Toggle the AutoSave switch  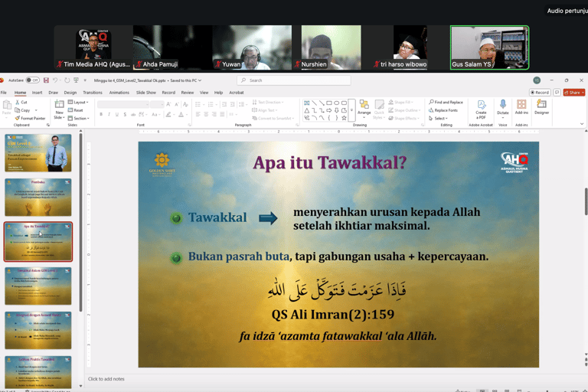[33, 80]
